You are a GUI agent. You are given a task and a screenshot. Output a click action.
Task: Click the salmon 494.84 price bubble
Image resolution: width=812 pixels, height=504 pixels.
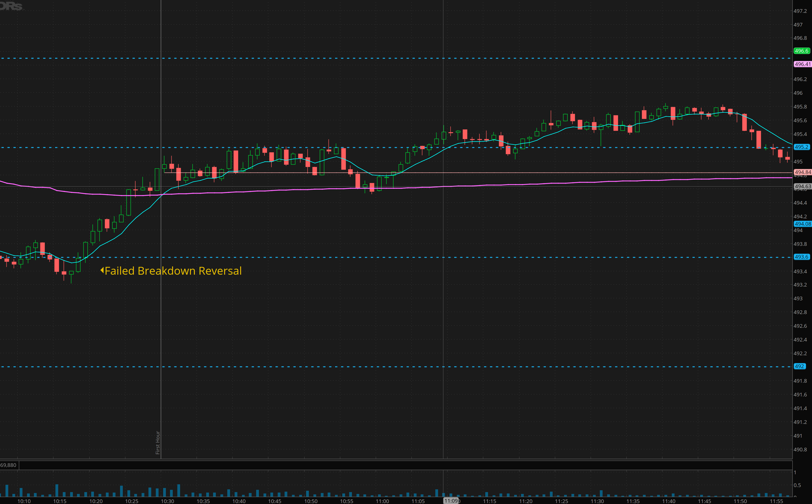click(x=802, y=172)
